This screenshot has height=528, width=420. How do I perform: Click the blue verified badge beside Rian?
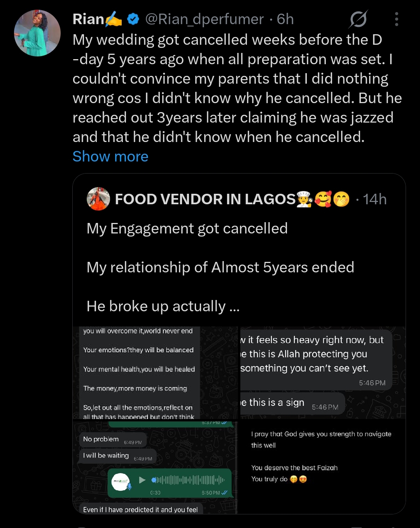coord(133,19)
